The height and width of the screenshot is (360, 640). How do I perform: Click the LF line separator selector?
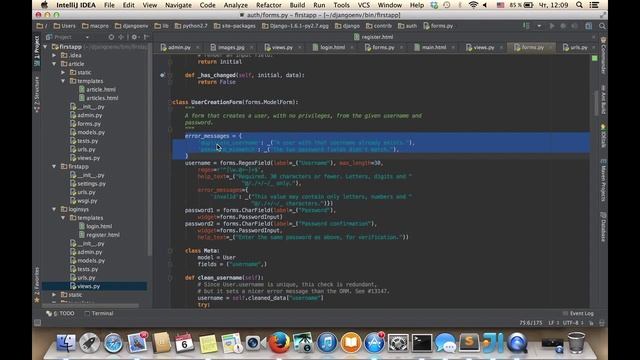click(x=553, y=323)
